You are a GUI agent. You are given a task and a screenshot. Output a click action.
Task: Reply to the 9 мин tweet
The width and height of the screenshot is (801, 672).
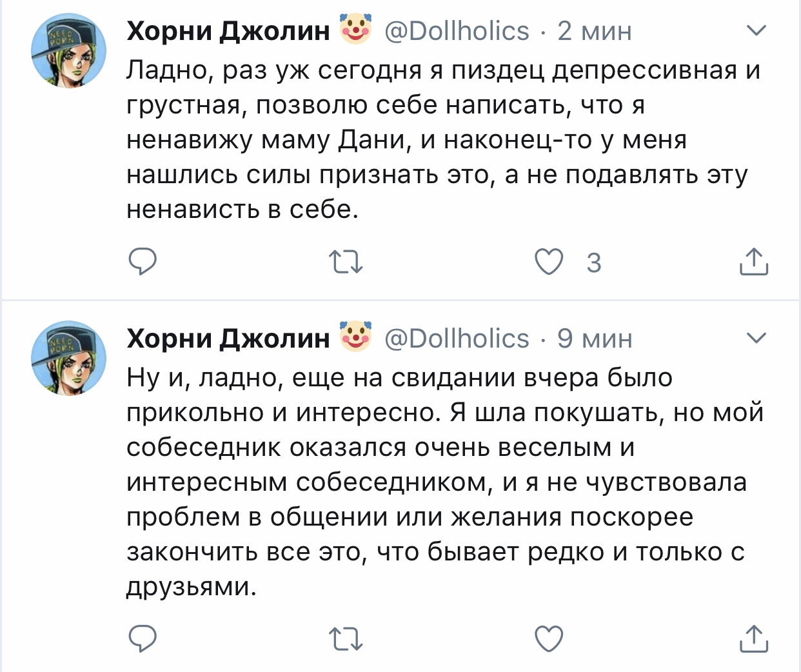tap(143, 638)
